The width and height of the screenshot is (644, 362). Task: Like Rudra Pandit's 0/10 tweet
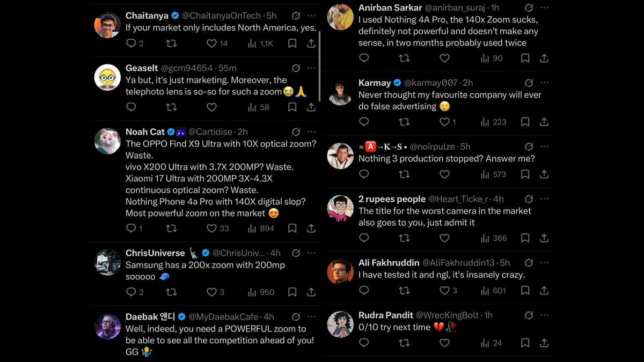[444, 343]
